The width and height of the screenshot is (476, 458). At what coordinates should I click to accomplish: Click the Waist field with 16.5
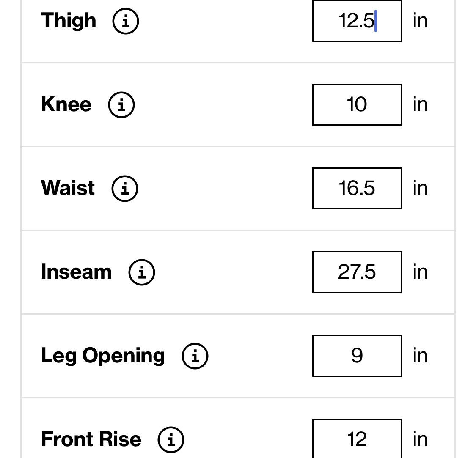pyautogui.click(x=357, y=189)
